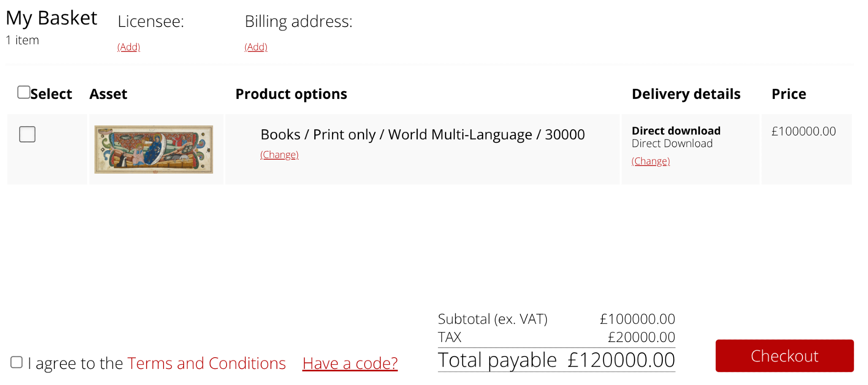Tick the Select all checkbox in header
Screen dimensions: 868x385
[24, 92]
